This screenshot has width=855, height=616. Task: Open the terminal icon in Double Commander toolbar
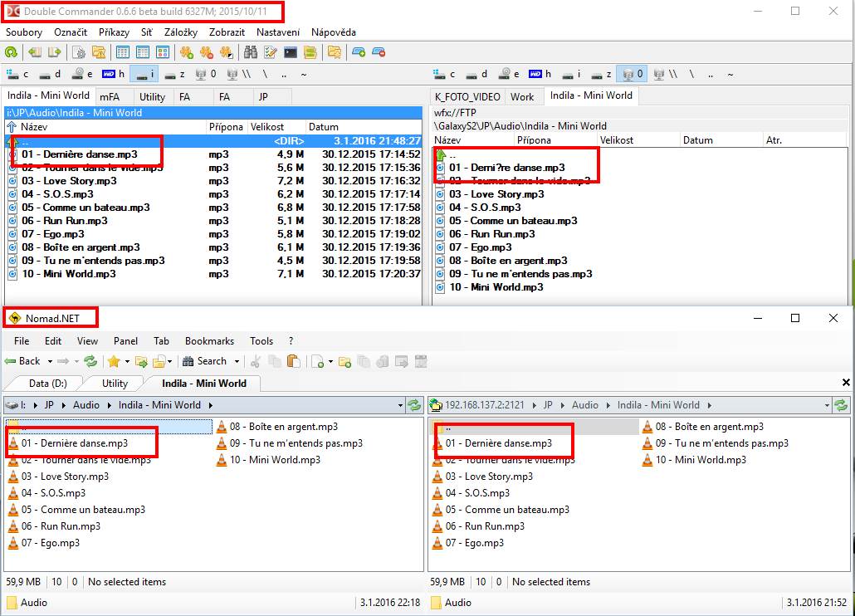tap(291, 52)
